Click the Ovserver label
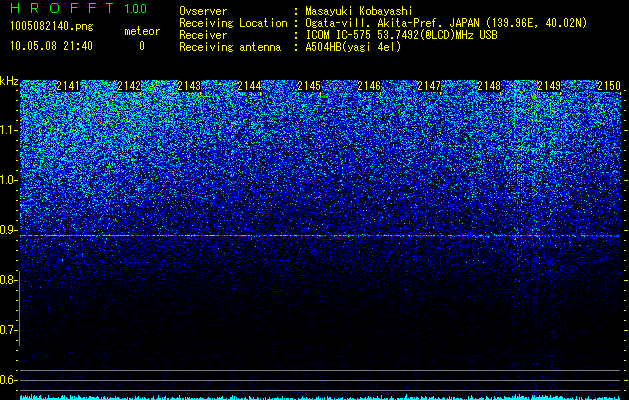The image size is (629, 400). tap(203, 11)
